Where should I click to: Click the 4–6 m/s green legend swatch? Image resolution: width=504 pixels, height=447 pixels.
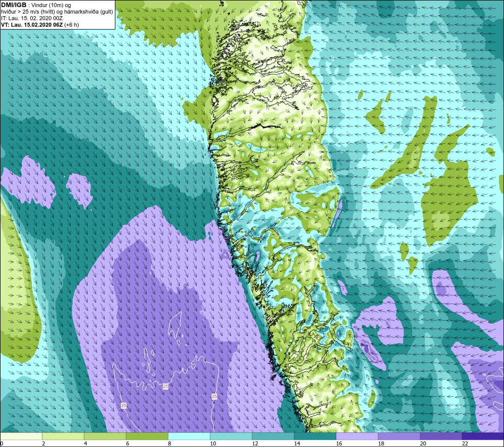pyautogui.click(x=105, y=436)
